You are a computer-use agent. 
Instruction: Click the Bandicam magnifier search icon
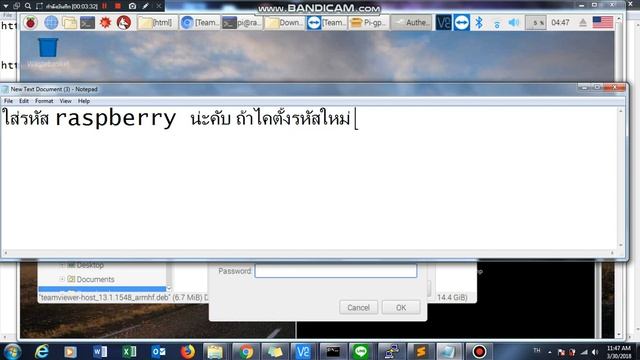click(x=28, y=6)
